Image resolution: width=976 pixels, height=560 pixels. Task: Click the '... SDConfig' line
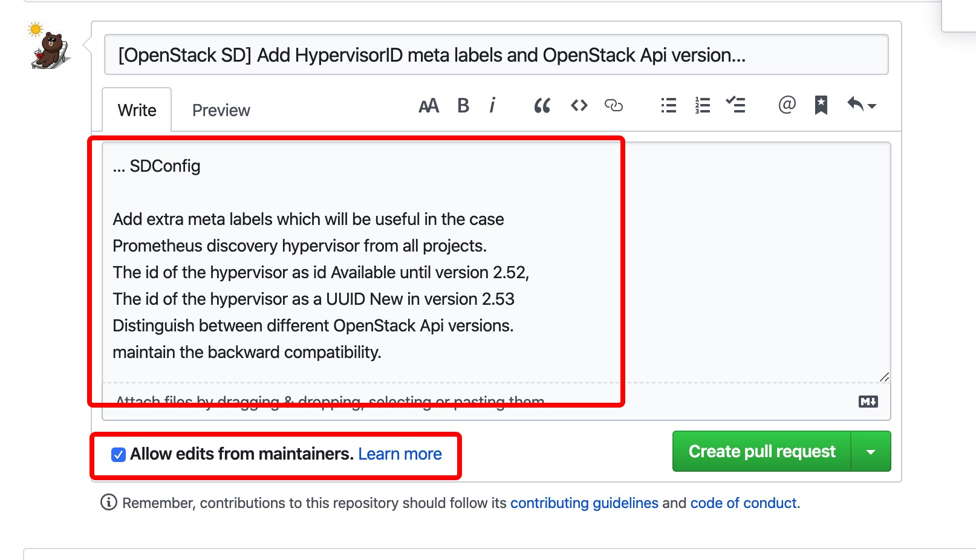[157, 166]
